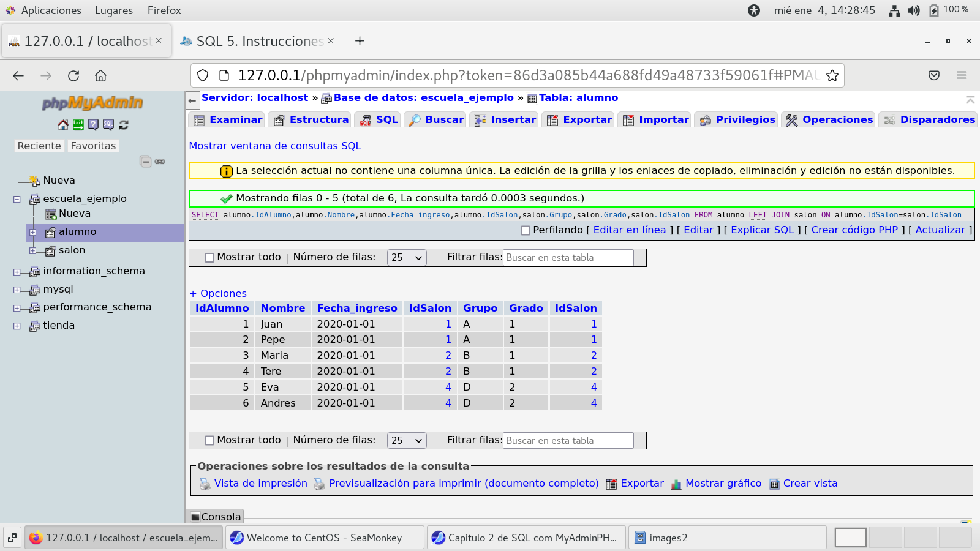The height and width of the screenshot is (551, 980).
Task: Open the Exportar tab
Action: pos(579,120)
